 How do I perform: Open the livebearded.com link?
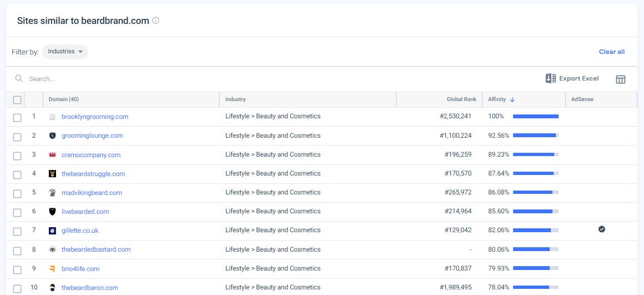click(x=85, y=212)
